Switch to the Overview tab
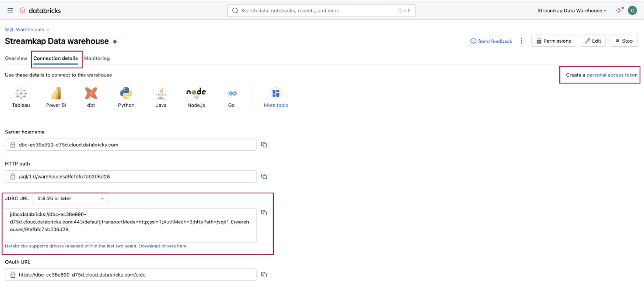This screenshot has height=289, width=644. pyautogui.click(x=16, y=58)
